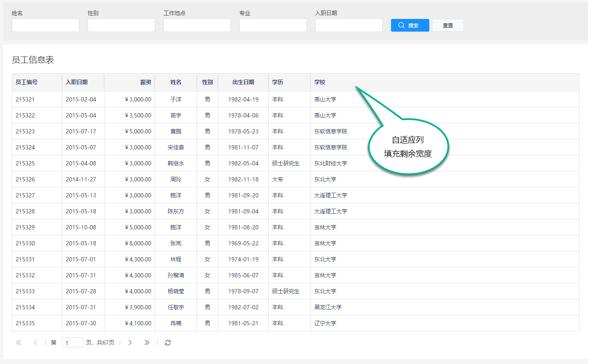Select name 冉楠
Image resolution: width=592 pixels, height=364 pixels.
pos(176,323)
